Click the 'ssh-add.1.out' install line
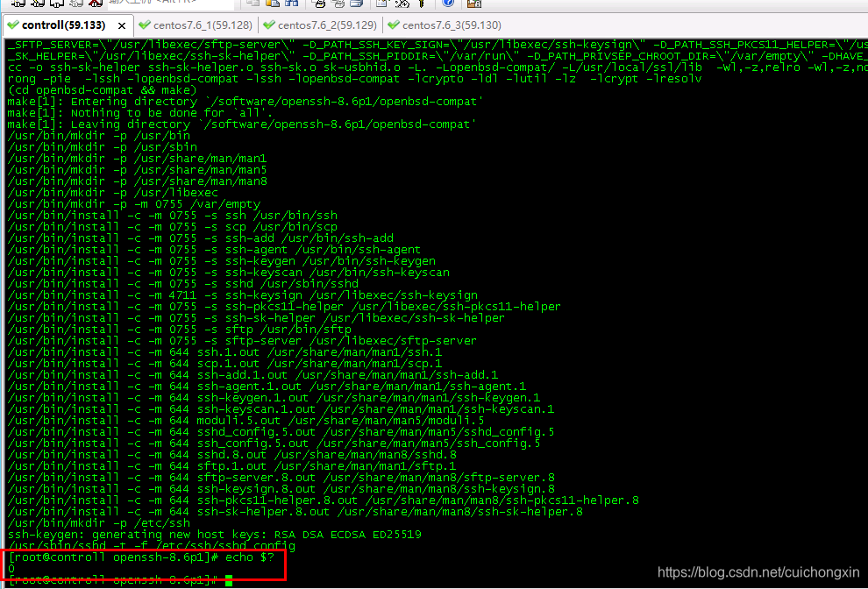 253,375
